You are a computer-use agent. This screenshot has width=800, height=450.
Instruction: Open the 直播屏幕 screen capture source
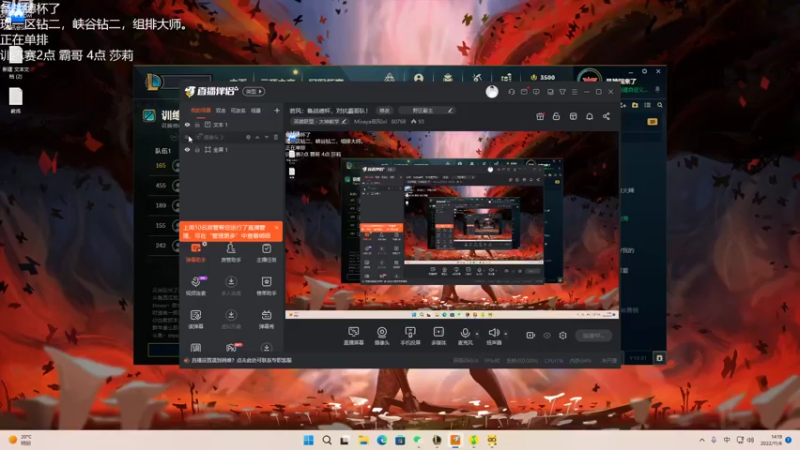pyautogui.click(x=353, y=336)
